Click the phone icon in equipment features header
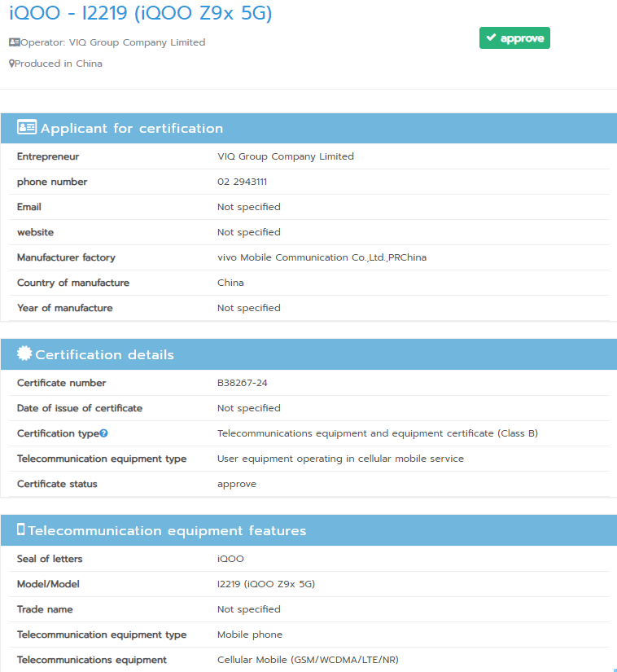This screenshot has width=617, height=672. click(21, 530)
